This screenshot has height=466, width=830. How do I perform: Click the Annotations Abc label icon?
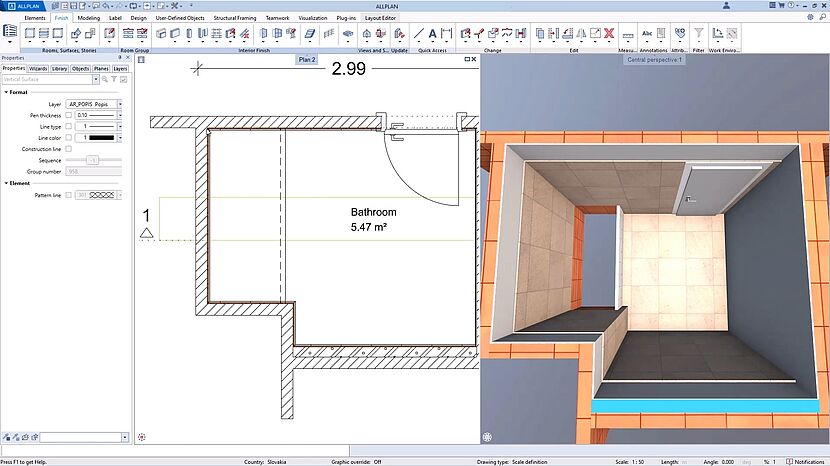pyautogui.click(x=649, y=33)
